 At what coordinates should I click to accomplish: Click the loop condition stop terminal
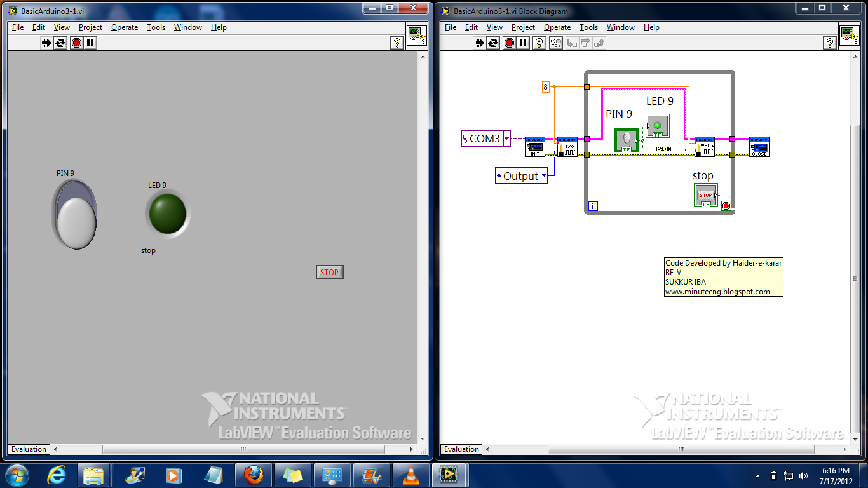(726, 206)
